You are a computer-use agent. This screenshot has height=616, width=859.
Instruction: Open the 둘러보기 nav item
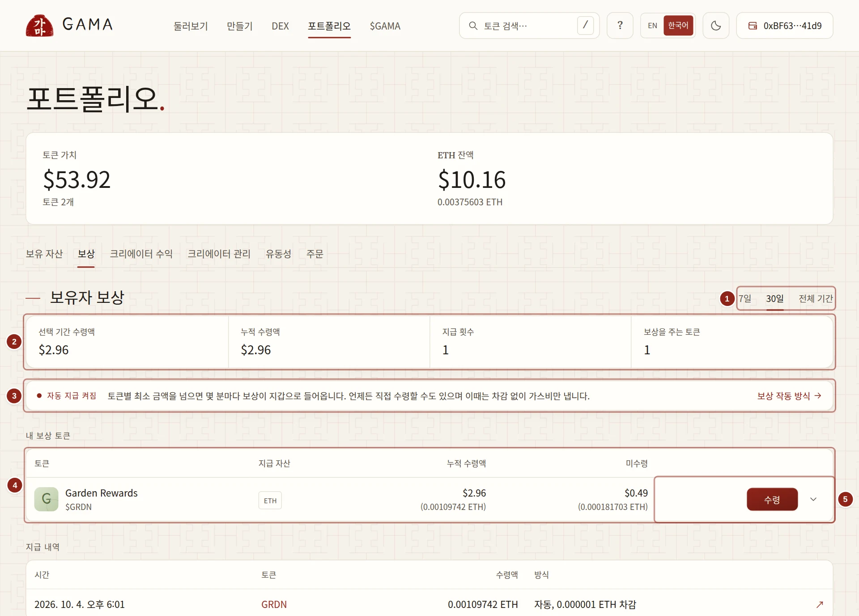[191, 26]
